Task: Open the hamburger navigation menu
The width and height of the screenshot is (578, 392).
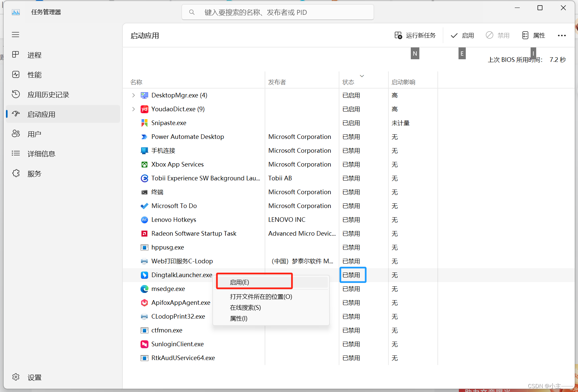Action: (15, 35)
